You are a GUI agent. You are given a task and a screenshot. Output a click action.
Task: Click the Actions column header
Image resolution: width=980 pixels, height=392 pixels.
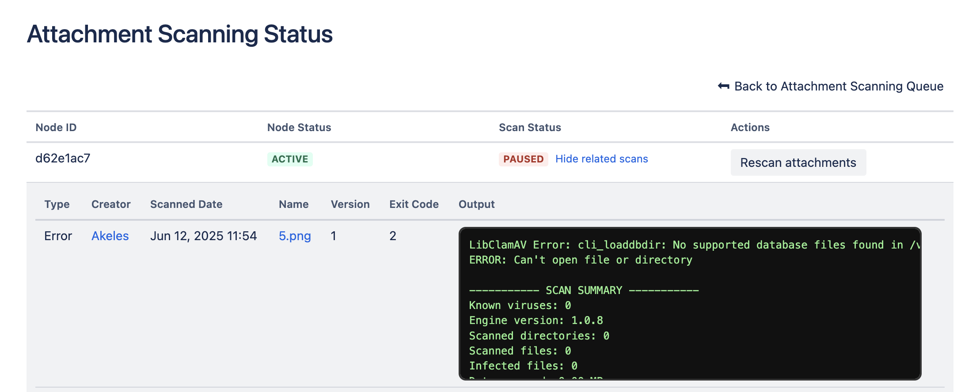click(750, 128)
